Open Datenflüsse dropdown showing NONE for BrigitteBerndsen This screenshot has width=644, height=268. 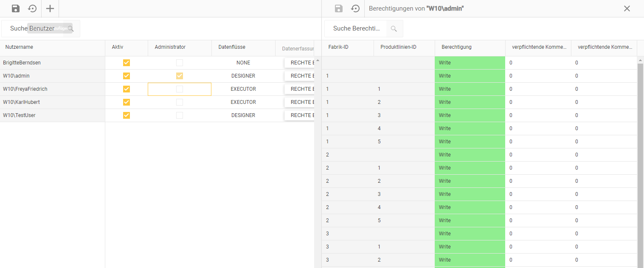(243, 63)
